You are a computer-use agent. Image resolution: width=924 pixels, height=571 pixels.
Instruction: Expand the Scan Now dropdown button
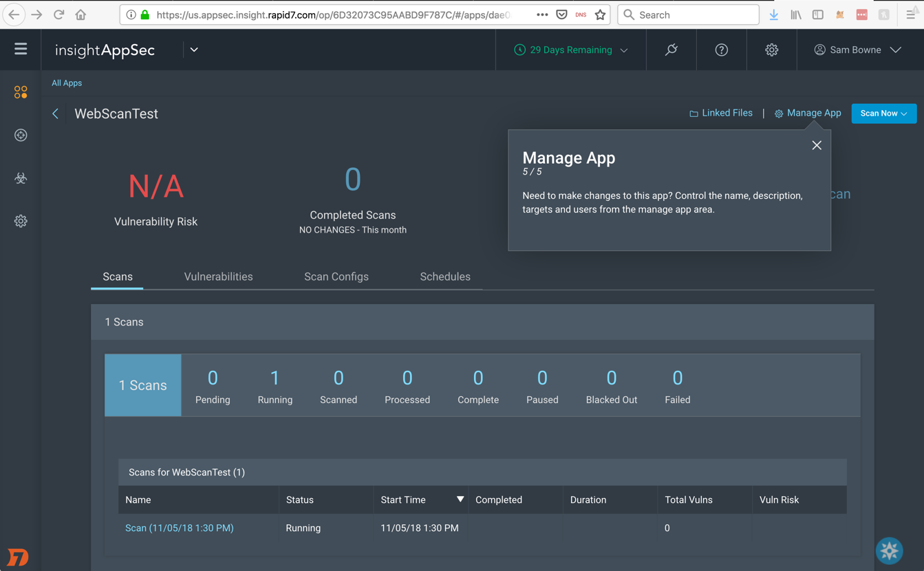click(883, 114)
